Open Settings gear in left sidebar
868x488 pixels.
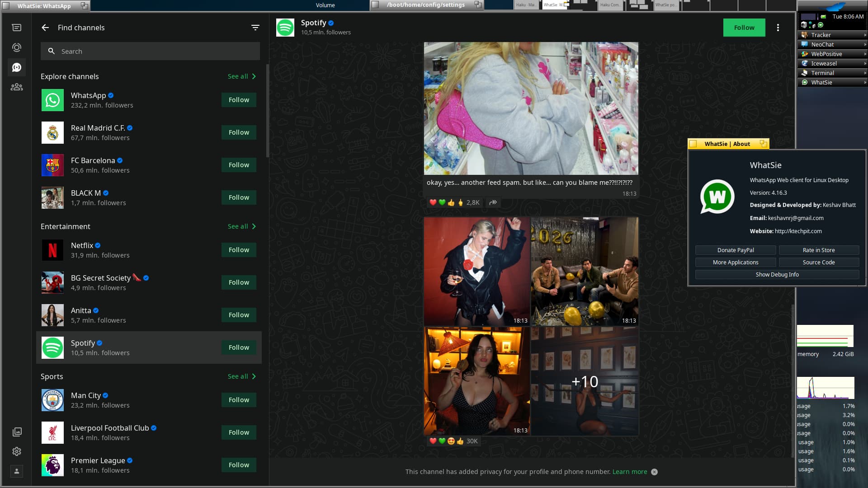tap(17, 451)
